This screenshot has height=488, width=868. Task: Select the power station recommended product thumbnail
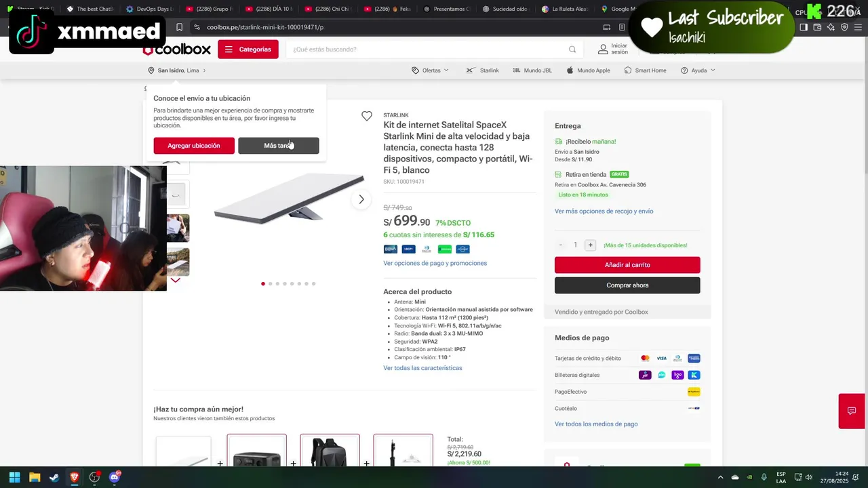[256, 451]
